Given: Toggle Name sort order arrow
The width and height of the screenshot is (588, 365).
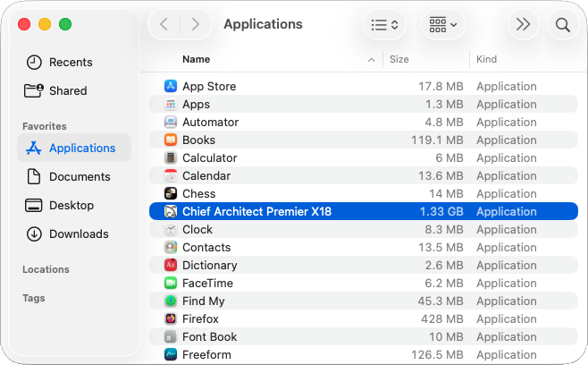Looking at the screenshot, I should 371,60.
